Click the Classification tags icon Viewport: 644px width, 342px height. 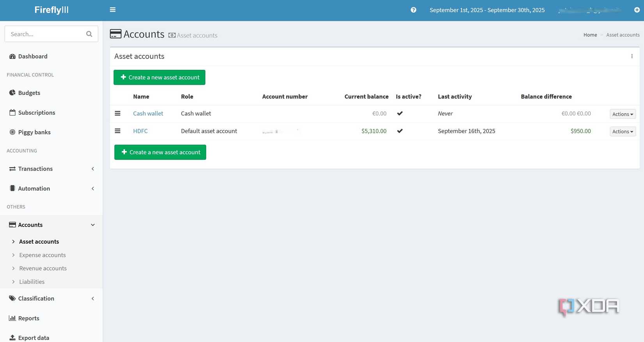pyautogui.click(x=12, y=298)
